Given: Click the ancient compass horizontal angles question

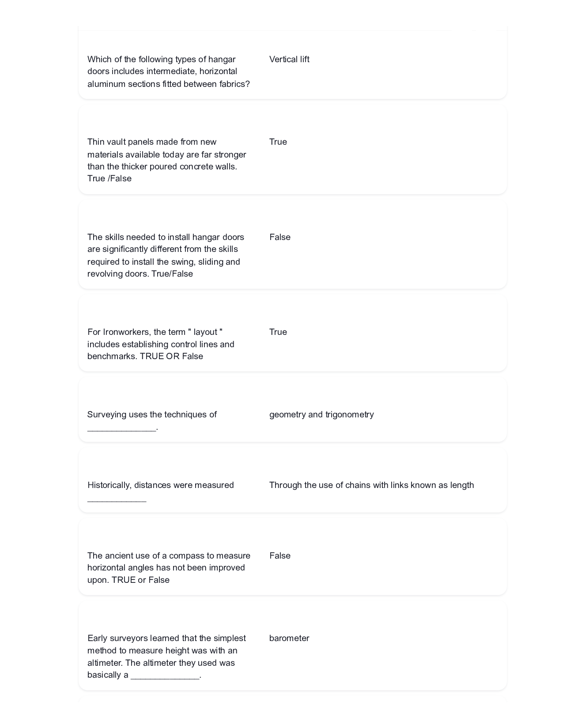Looking at the screenshot, I should (169, 567).
